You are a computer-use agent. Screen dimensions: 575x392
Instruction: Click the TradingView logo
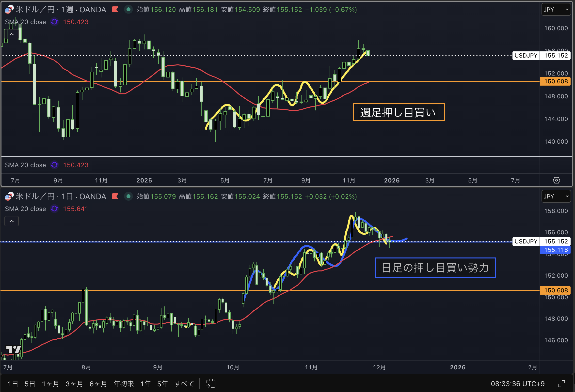point(13,349)
